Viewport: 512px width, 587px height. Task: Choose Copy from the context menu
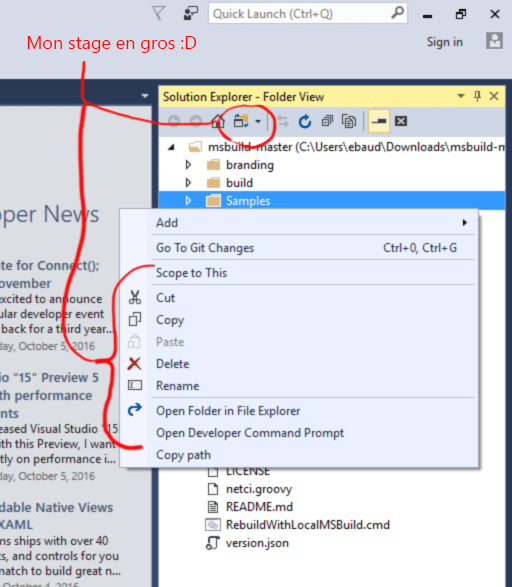click(x=299, y=320)
